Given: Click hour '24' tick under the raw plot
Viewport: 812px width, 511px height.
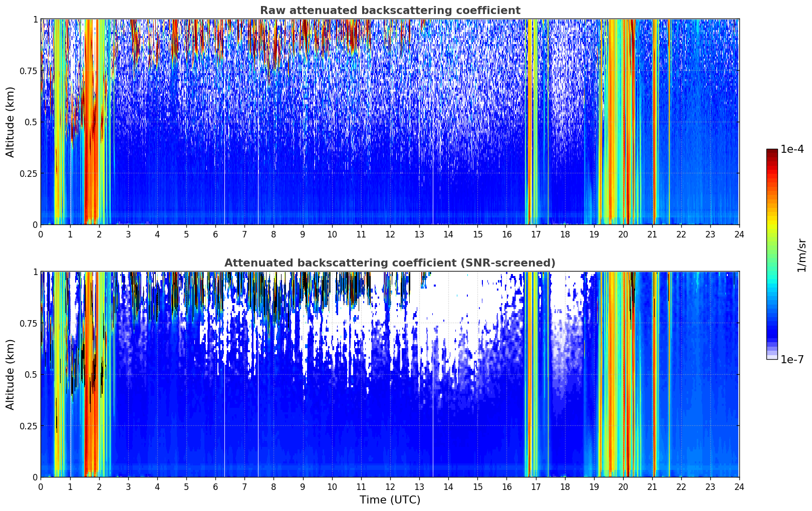Looking at the screenshot, I should click(739, 234).
